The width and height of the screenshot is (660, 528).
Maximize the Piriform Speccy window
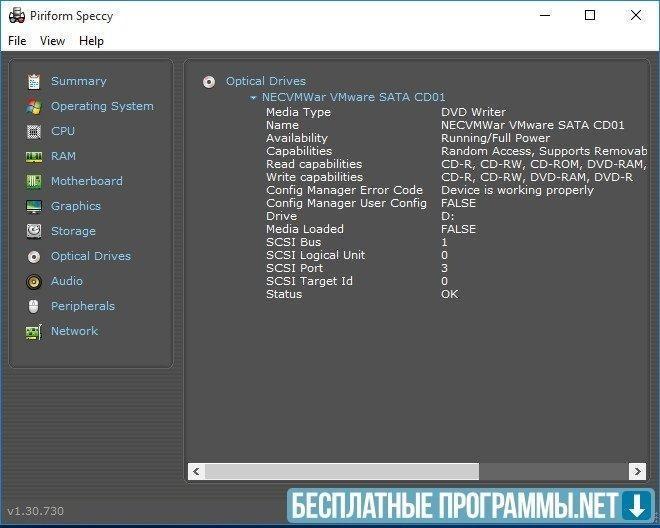pyautogui.click(x=590, y=16)
